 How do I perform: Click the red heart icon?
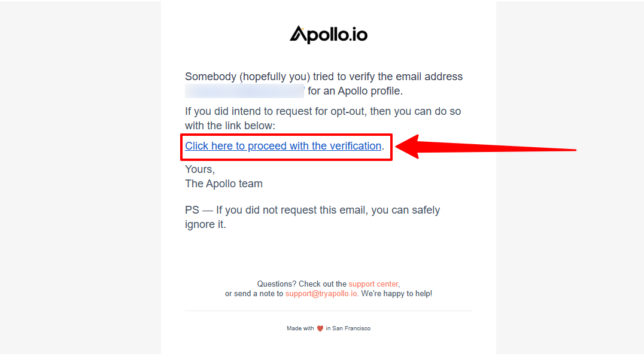pyautogui.click(x=320, y=328)
